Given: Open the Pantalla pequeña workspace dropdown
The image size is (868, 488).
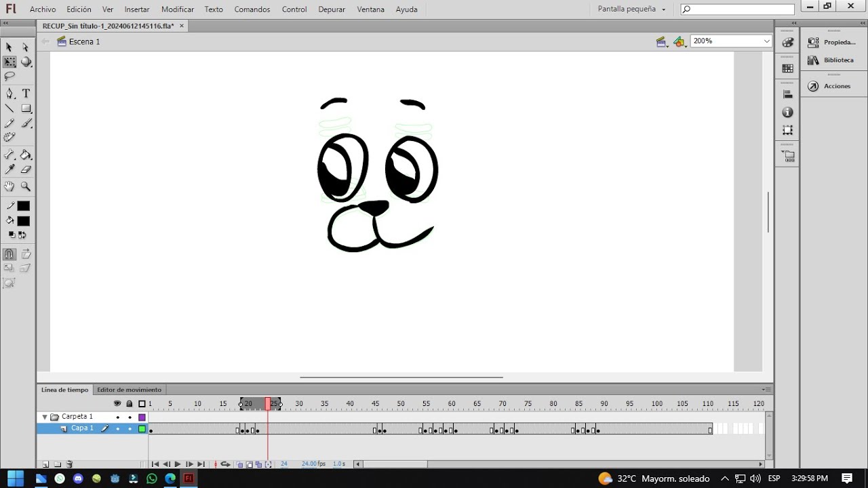Looking at the screenshot, I should 631,9.
